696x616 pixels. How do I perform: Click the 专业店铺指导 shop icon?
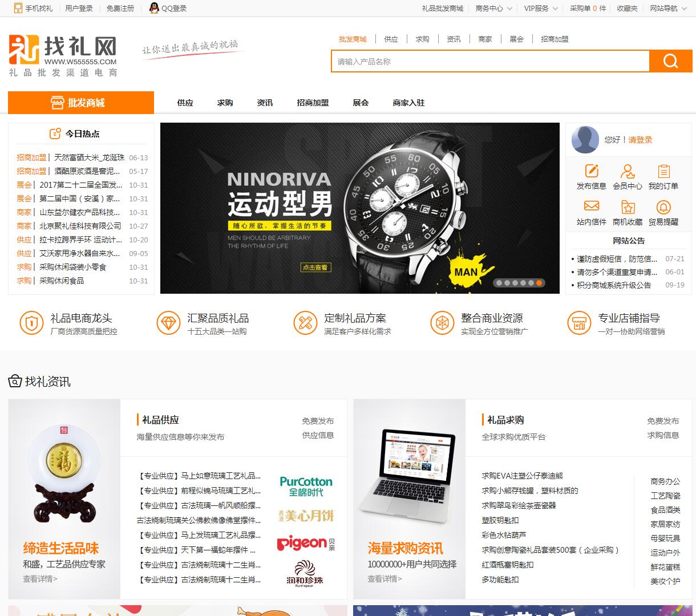579,323
